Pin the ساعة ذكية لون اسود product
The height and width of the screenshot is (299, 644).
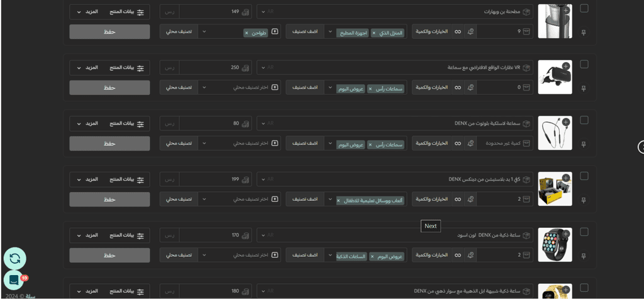584,256
